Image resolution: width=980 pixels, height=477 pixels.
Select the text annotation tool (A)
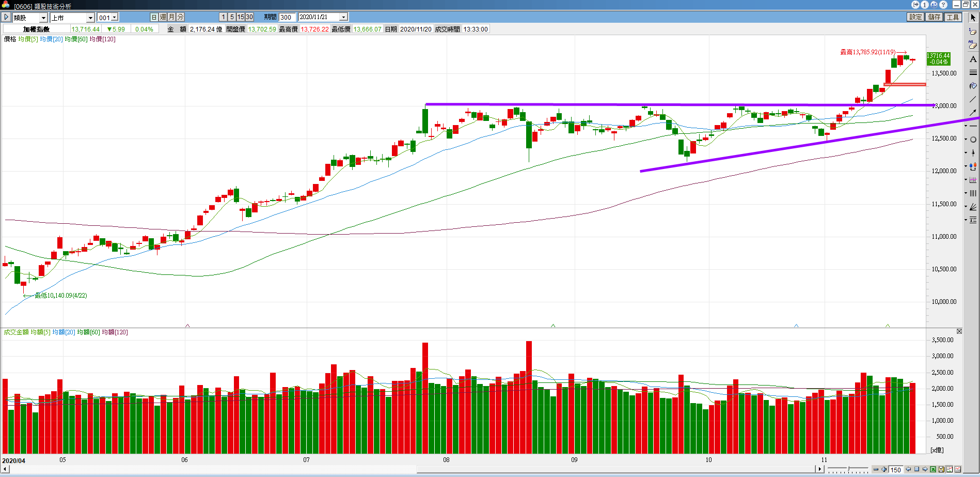point(973,59)
